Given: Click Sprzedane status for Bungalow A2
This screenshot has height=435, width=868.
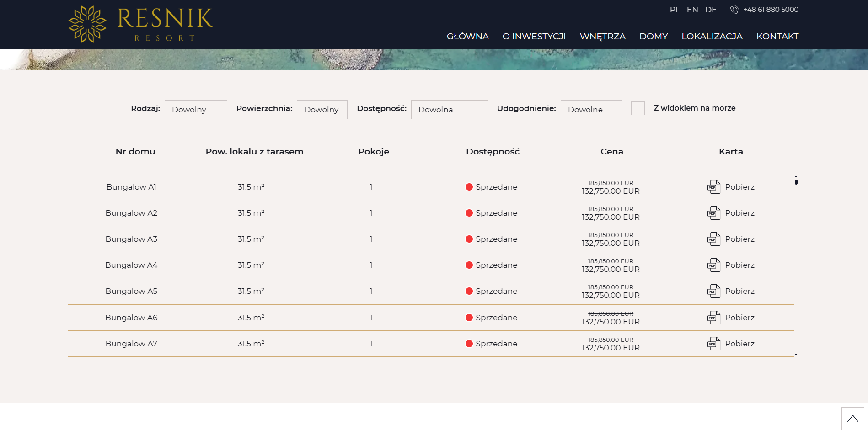Looking at the screenshot, I should [x=497, y=213].
